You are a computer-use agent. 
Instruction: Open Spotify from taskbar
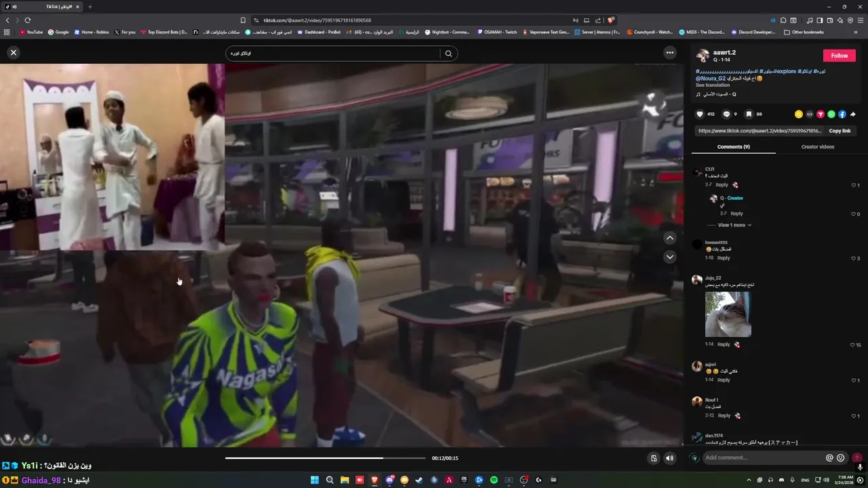(x=494, y=480)
